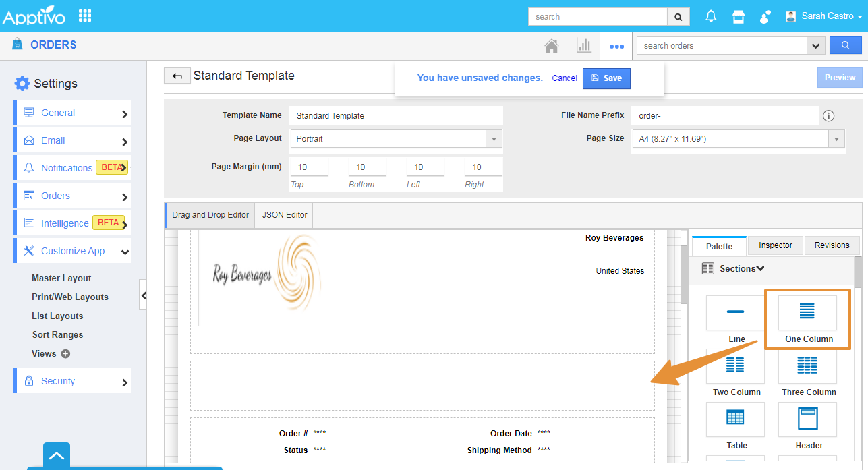Click the back arrow beside Standard Template
Screen dimensions: 868x470
coord(177,76)
